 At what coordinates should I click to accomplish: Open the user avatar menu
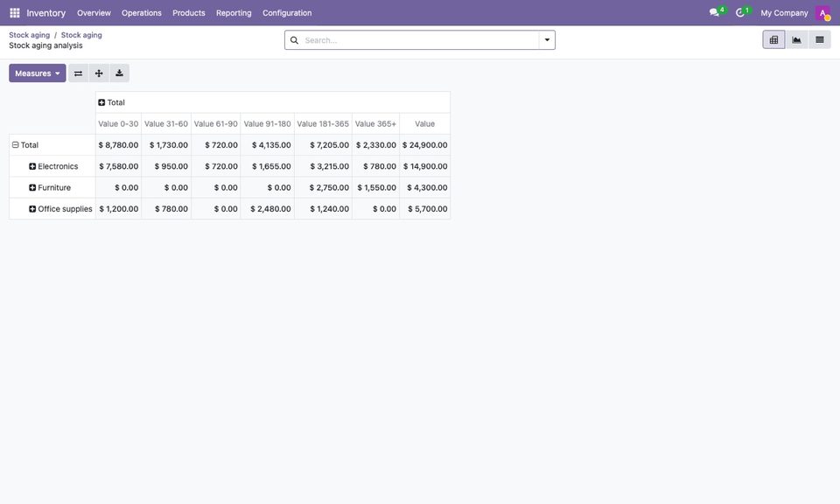tap(822, 13)
